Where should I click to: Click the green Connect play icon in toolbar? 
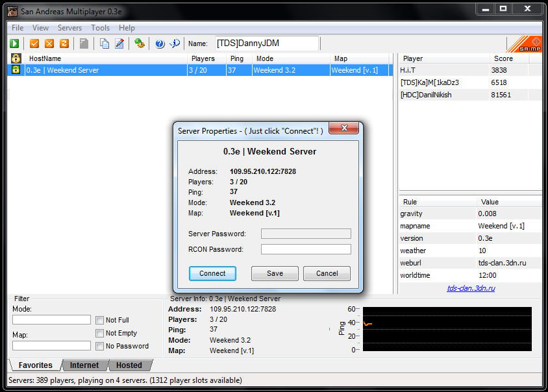[x=14, y=43]
